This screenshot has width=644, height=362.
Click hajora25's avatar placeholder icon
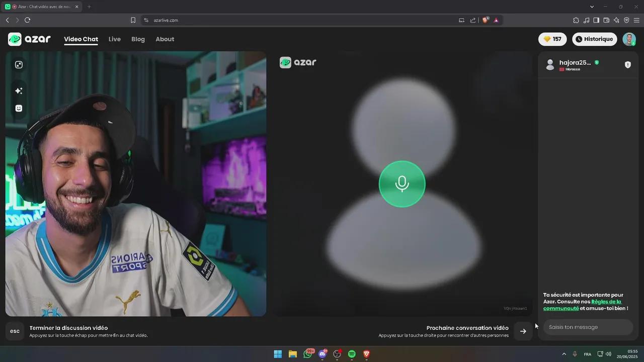point(550,65)
